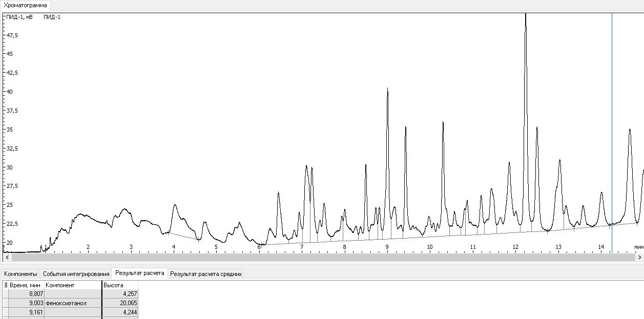644x319 pixels.
Task: Sort by the Время, мин column header
Action: 26,285
